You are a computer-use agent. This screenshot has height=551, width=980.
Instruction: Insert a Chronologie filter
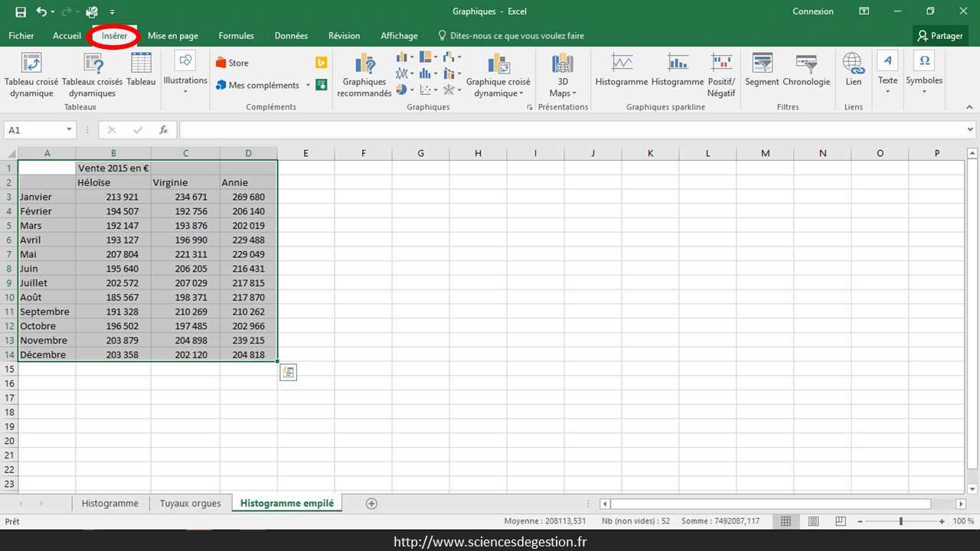(806, 64)
